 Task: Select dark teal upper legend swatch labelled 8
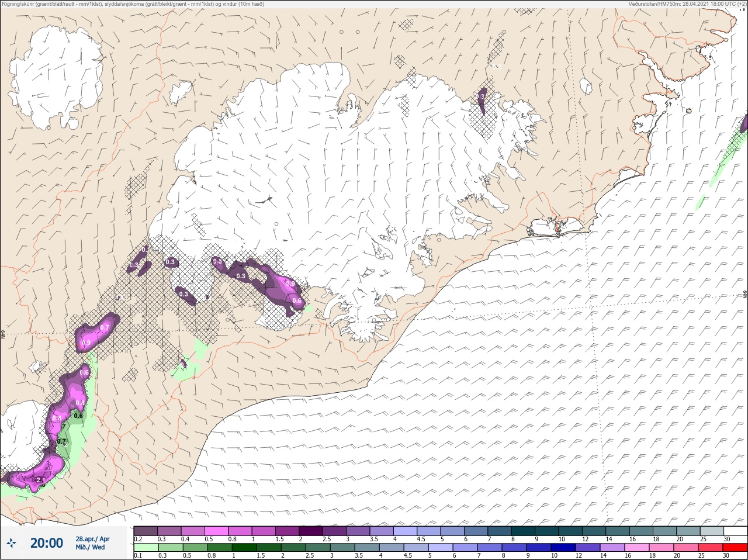[524, 531]
